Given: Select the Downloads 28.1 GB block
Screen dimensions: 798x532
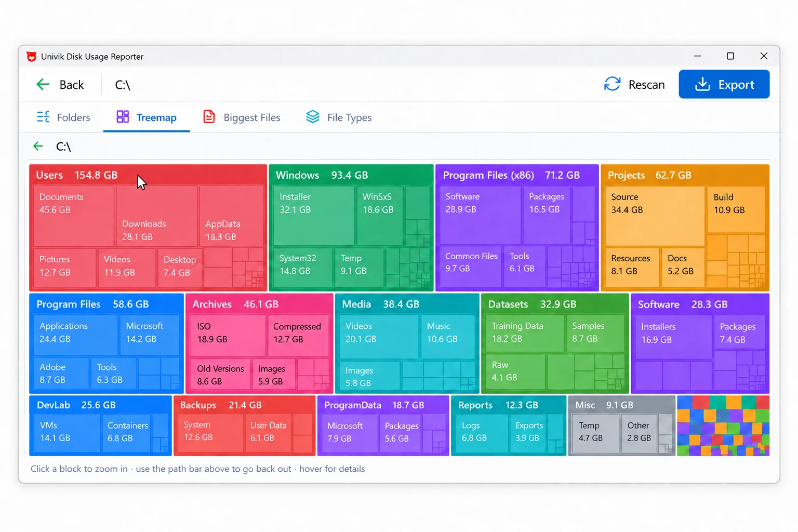Looking at the screenshot, I should 157,216.
